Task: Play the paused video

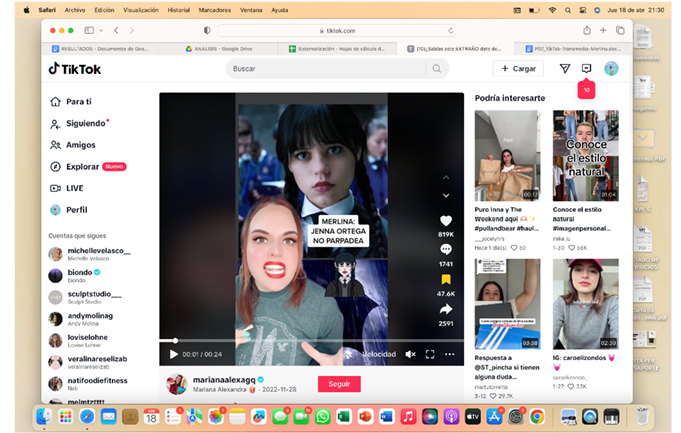Action: 174,354
